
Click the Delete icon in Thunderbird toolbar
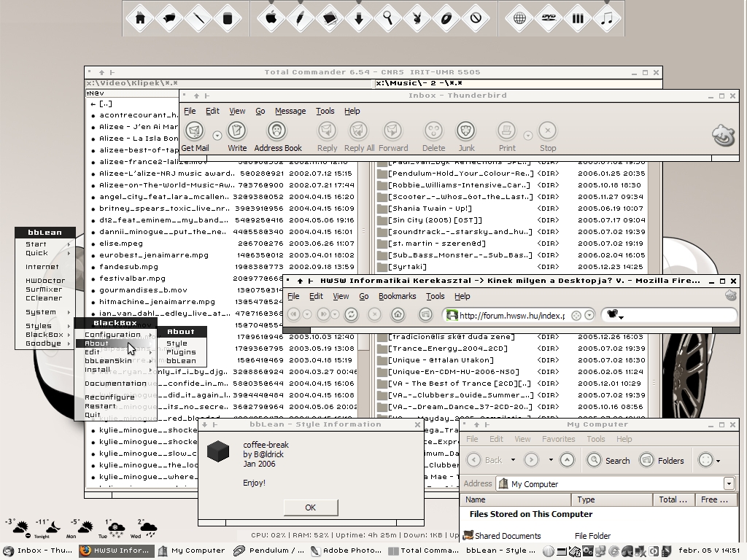[433, 137]
